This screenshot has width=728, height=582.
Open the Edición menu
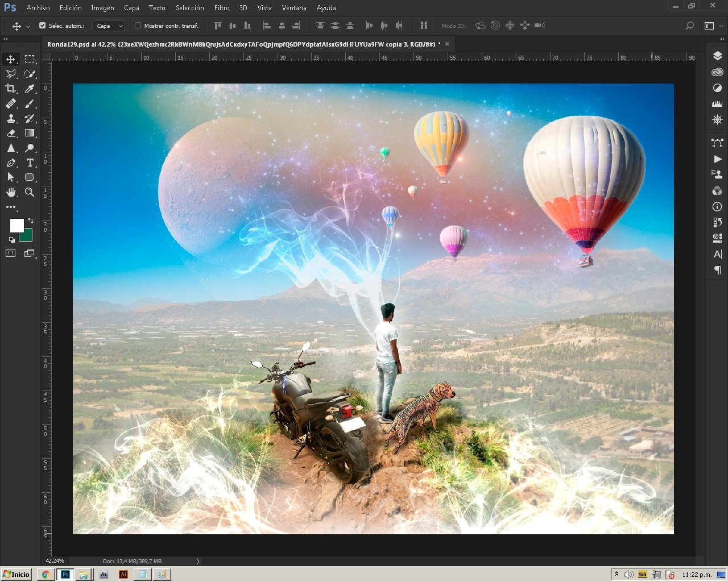71,8
